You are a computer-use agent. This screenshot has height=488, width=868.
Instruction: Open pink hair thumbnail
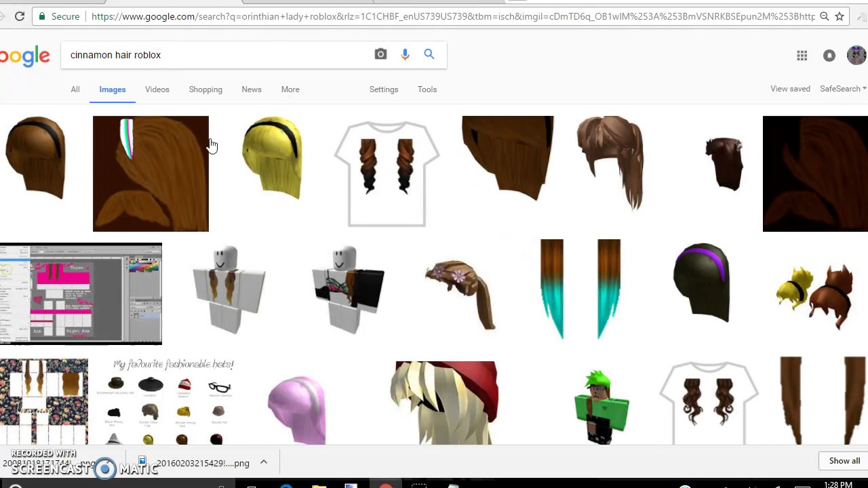297,410
